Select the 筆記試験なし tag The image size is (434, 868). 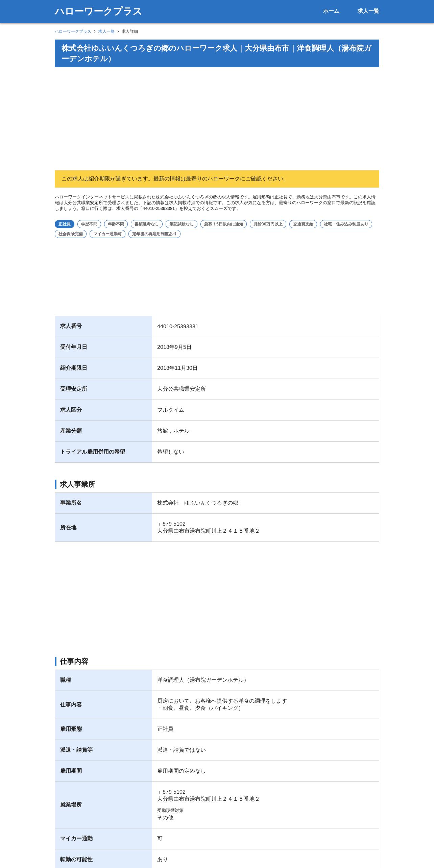coord(182,224)
